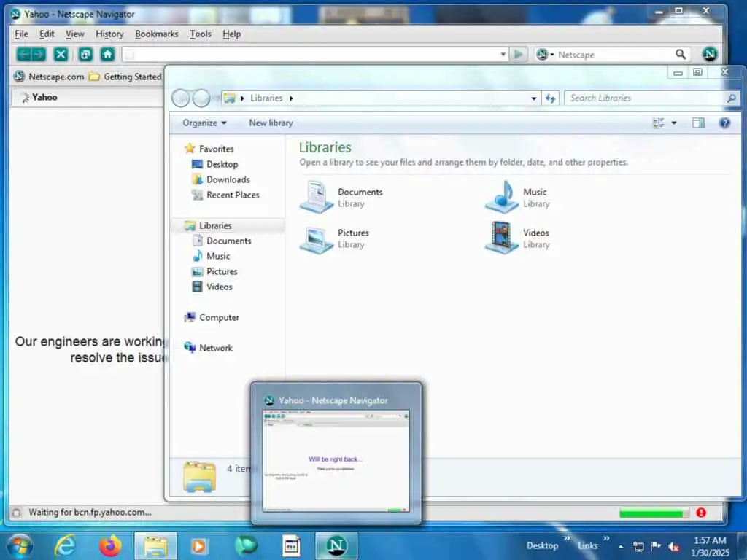Open Help menu in Netscape
Screen dimensions: 747x560
click(x=231, y=34)
